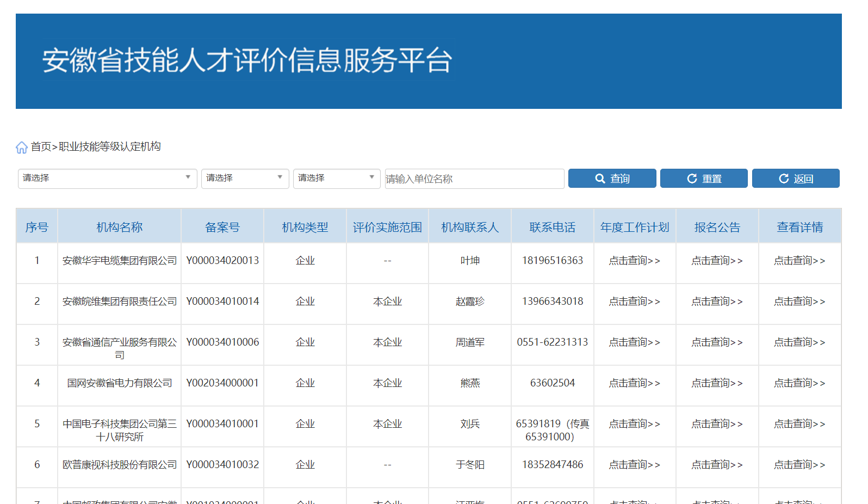This screenshot has width=868, height=504.
Task: View details for 欧普康视科技股份有限公司
Action: point(799,465)
